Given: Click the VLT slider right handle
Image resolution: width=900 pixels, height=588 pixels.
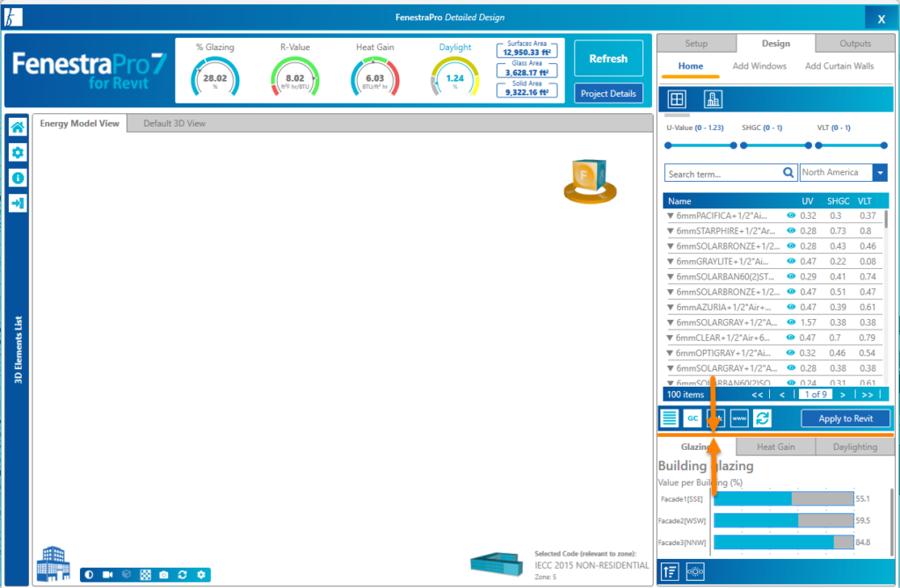Looking at the screenshot, I should tap(884, 145).
